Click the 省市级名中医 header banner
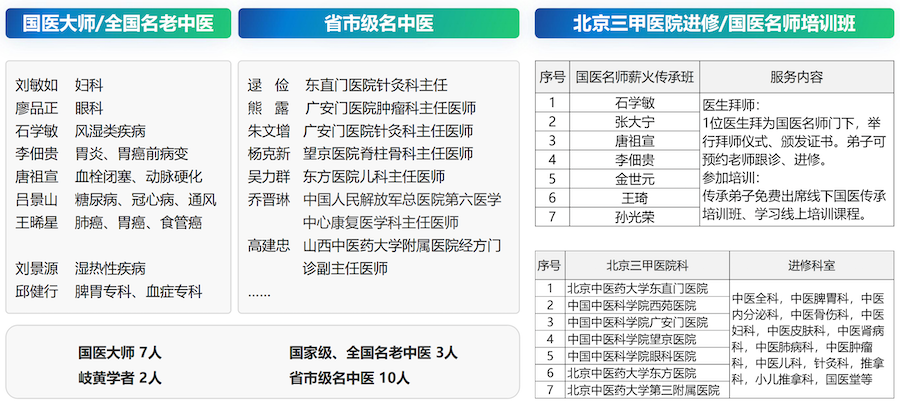The width and height of the screenshot is (900, 403). [x=379, y=23]
